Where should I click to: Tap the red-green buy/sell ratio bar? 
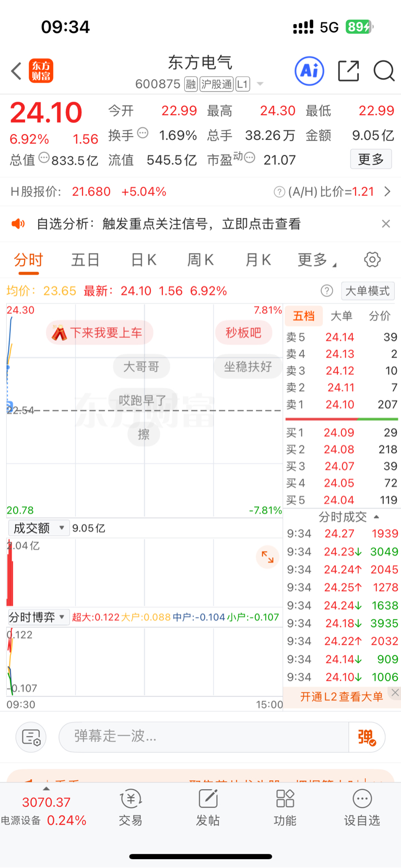342,419
